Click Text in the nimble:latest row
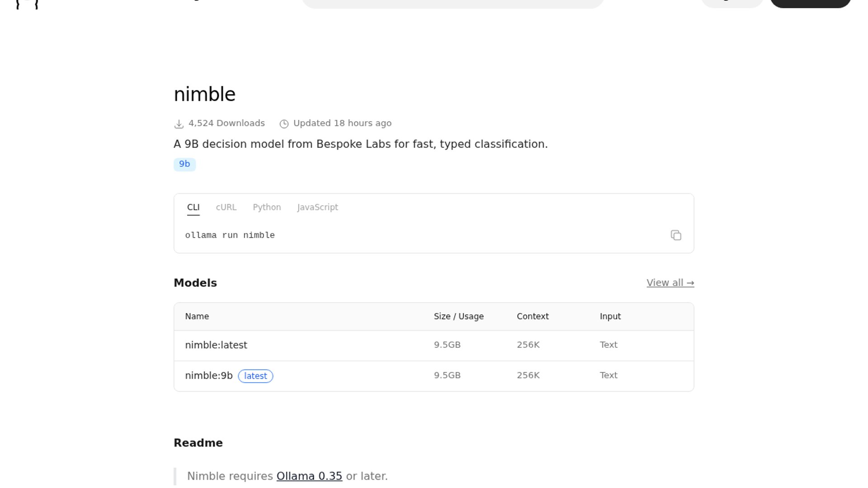The width and height of the screenshot is (868, 488). [609, 345]
